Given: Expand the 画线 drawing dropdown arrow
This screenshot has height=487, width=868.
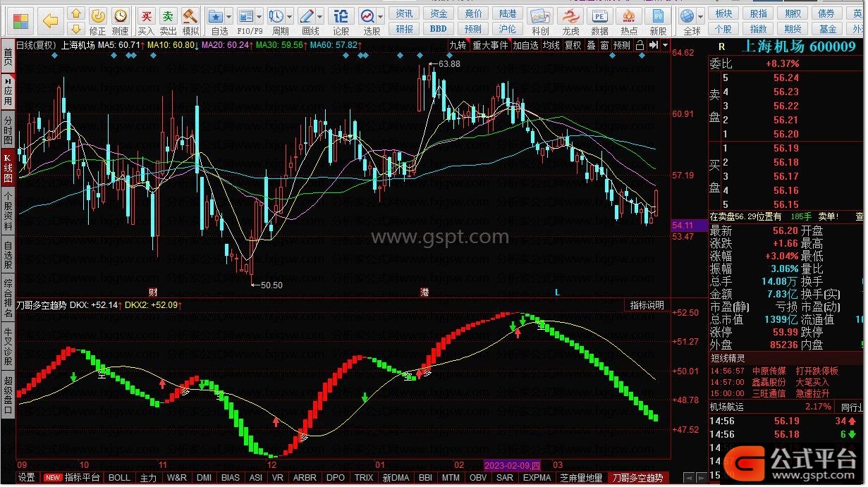Looking at the screenshot, I should (320, 16).
